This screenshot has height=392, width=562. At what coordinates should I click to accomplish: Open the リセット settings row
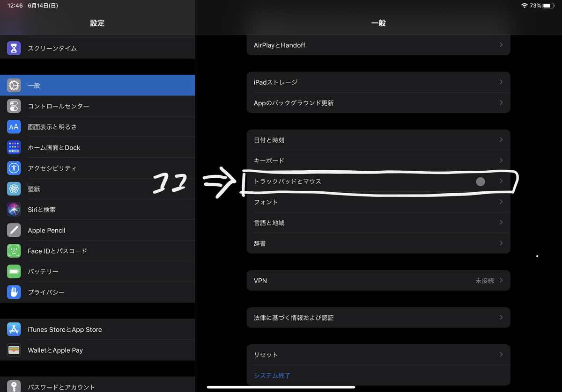378,355
